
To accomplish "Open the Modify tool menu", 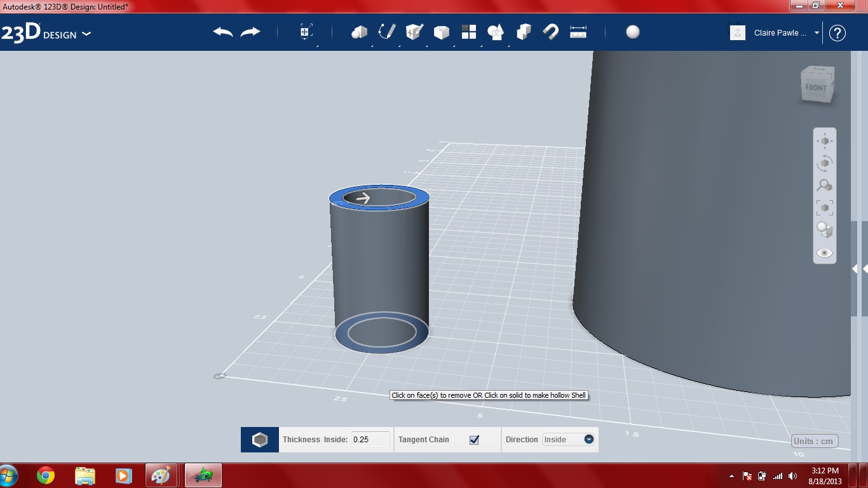I will (442, 32).
